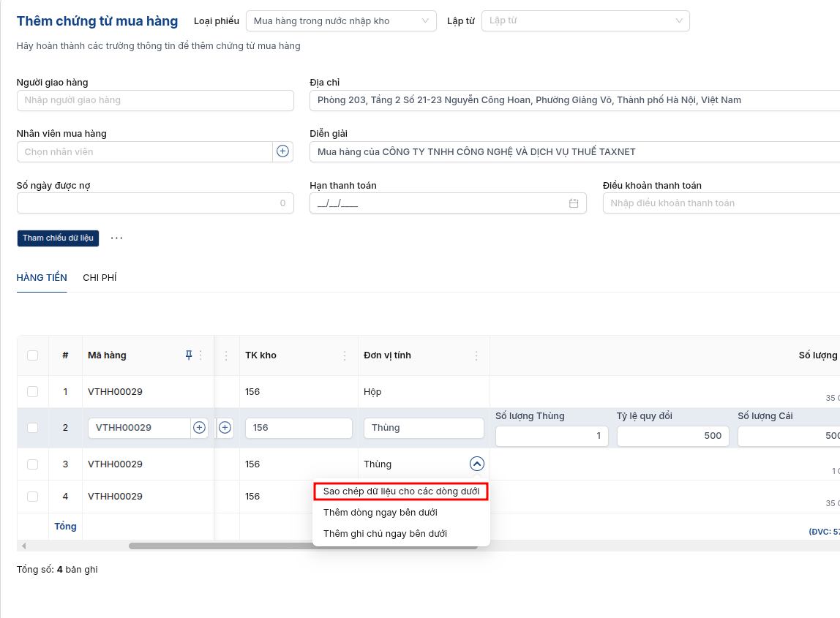Image resolution: width=840 pixels, height=618 pixels.
Task: Open Mã hàng column options dots
Action: pyautogui.click(x=201, y=355)
